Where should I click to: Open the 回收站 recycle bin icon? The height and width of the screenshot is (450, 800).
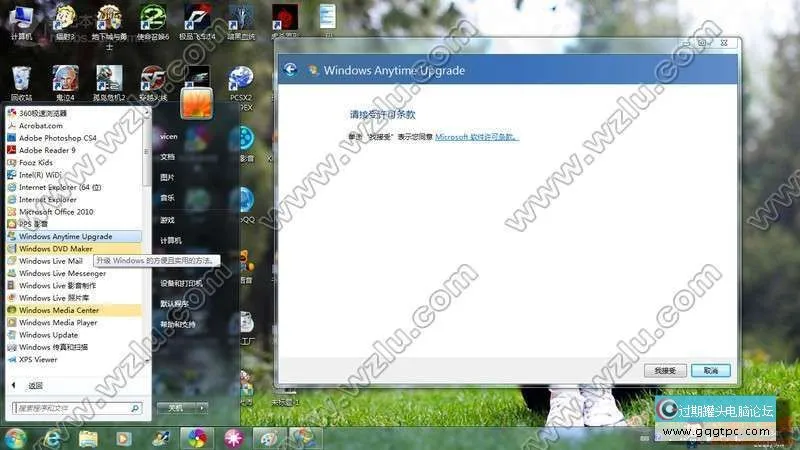pos(21,83)
